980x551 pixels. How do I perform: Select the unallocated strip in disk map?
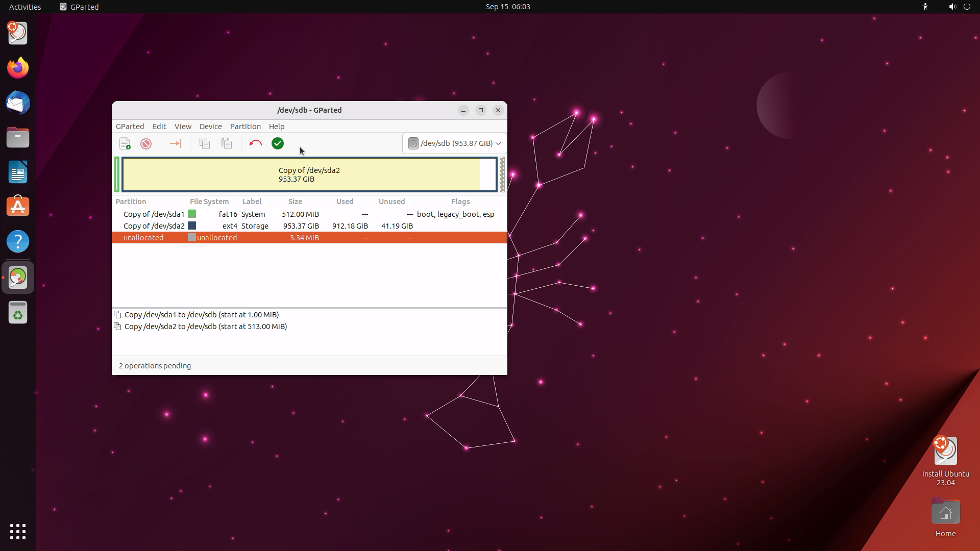point(502,174)
